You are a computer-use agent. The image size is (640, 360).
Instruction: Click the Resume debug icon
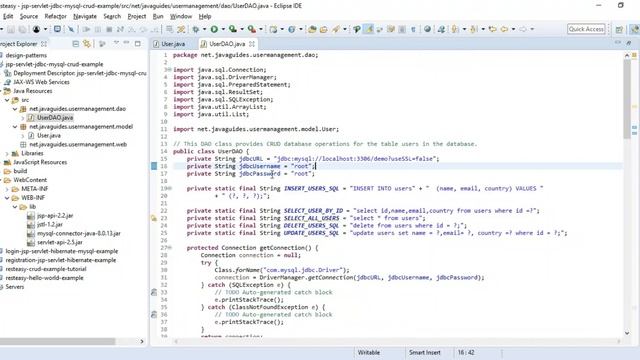pos(86,29)
